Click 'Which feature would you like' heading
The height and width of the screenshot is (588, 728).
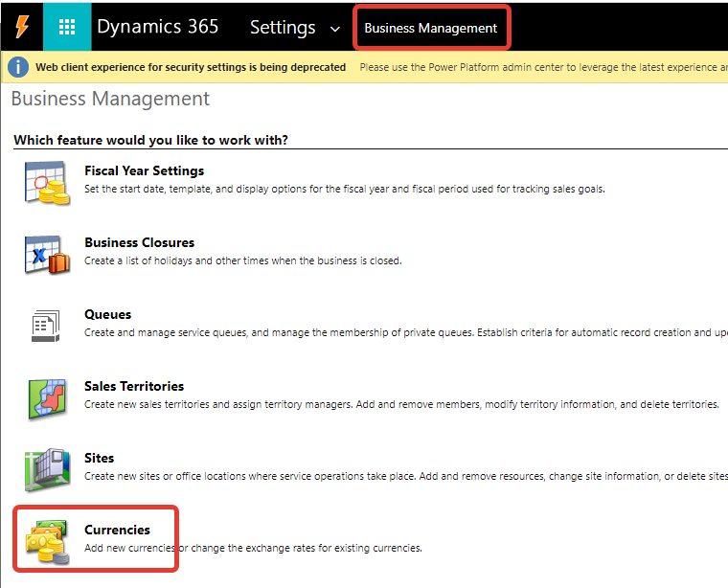coord(151,140)
